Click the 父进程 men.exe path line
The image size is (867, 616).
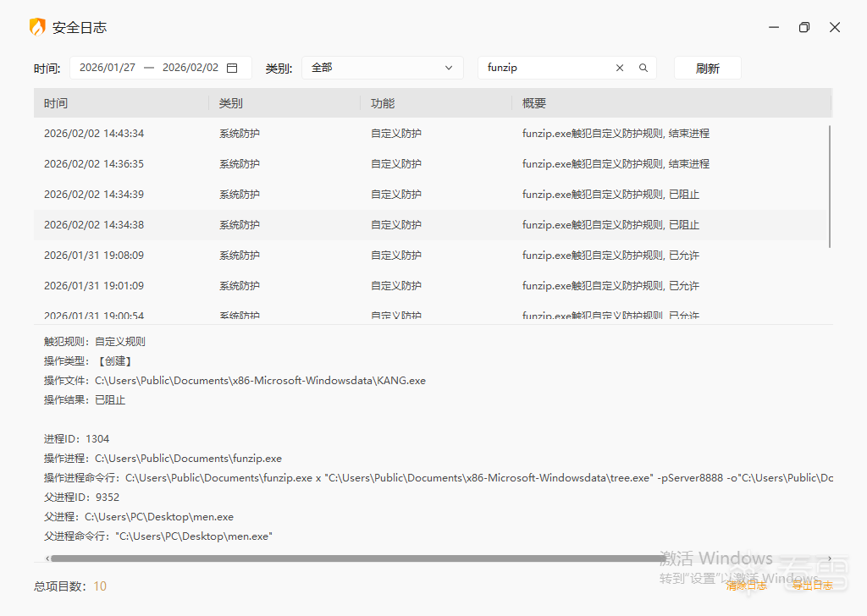[x=139, y=517]
